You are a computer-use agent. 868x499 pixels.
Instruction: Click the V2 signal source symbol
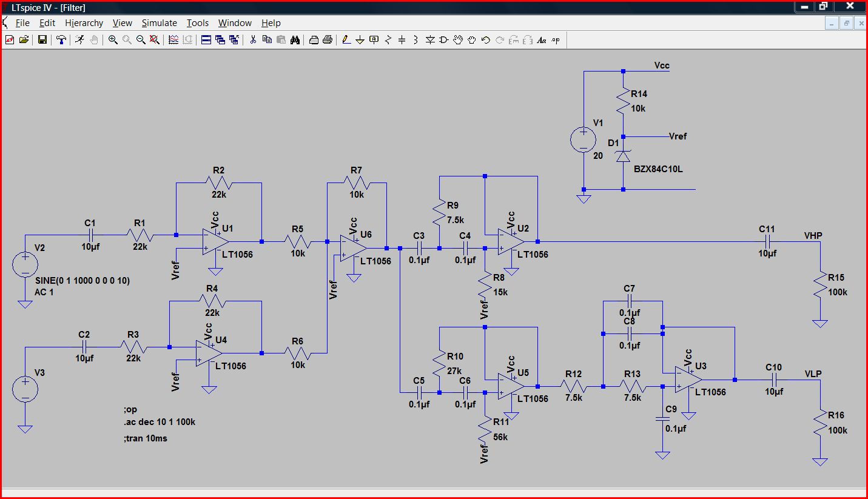click(25, 265)
